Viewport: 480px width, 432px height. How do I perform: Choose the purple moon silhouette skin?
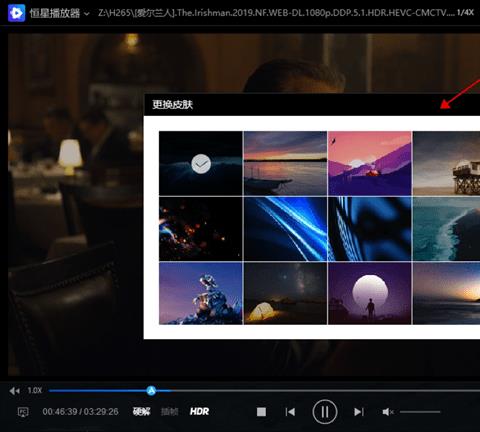tap(370, 293)
